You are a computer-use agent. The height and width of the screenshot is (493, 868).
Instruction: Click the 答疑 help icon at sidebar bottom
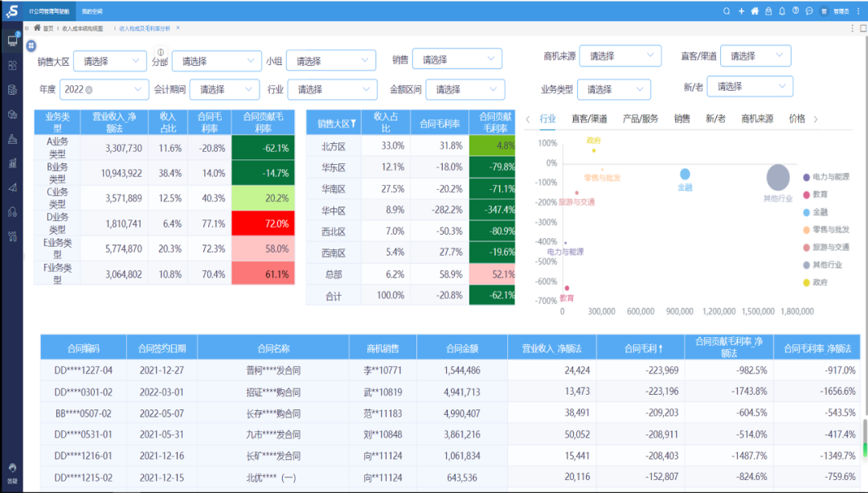pyautogui.click(x=12, y=473)
